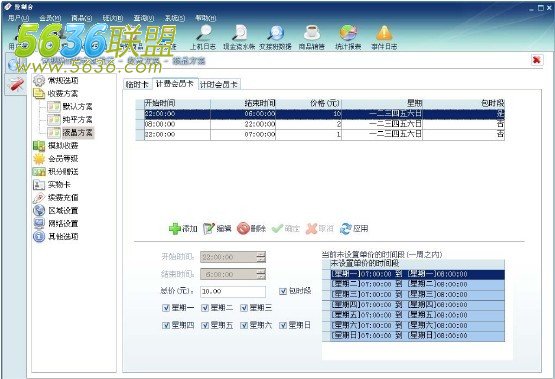Open the 事件日志 warning icon
555x379 pixels.
[384, 32]
